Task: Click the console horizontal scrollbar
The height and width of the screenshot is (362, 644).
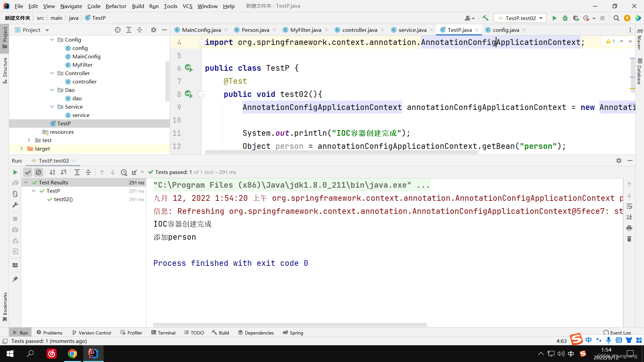Action: click(x=290, y=325)
